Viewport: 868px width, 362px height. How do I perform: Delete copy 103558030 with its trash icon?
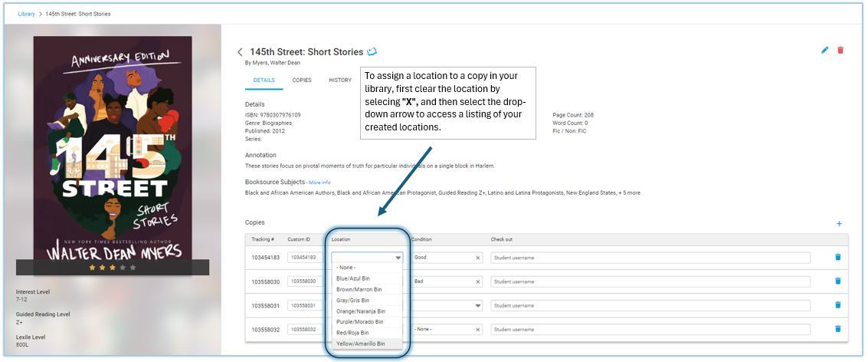(837, 281)
